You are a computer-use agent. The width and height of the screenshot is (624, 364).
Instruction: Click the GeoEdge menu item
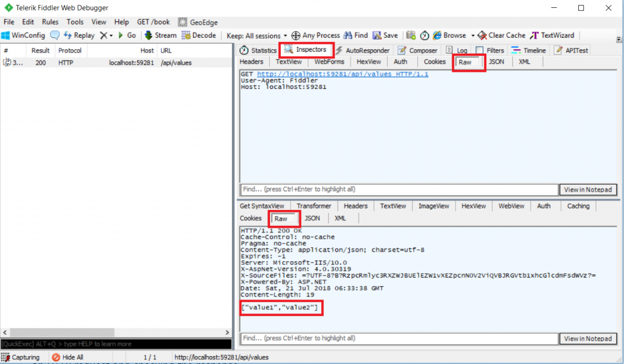click(x=198, y=23)
